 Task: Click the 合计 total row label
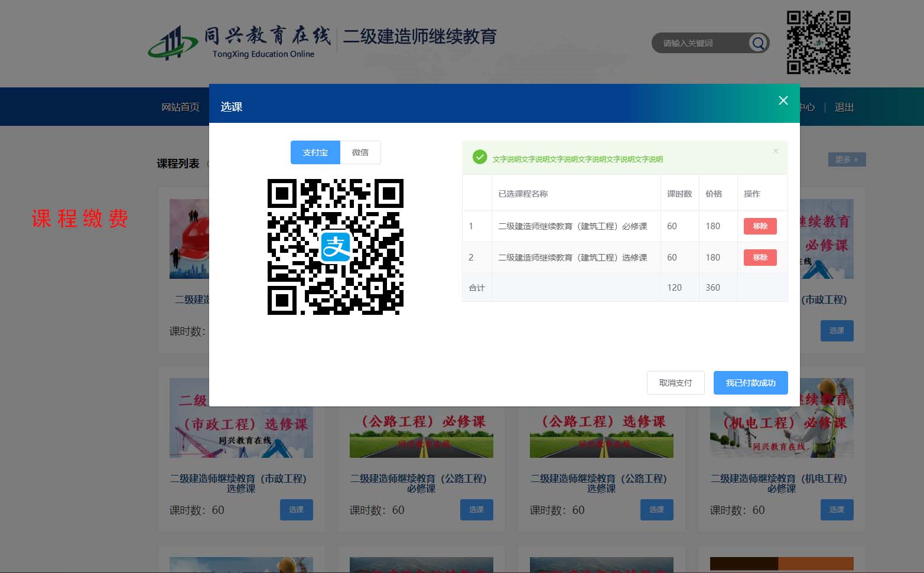(477, 288)
